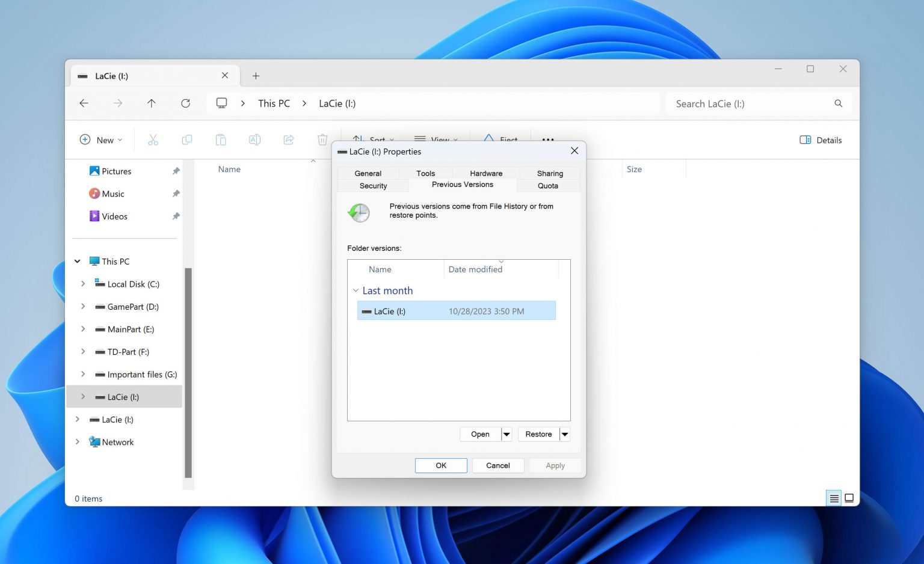
Task: Expand the Network tree item
Action: 78,442
